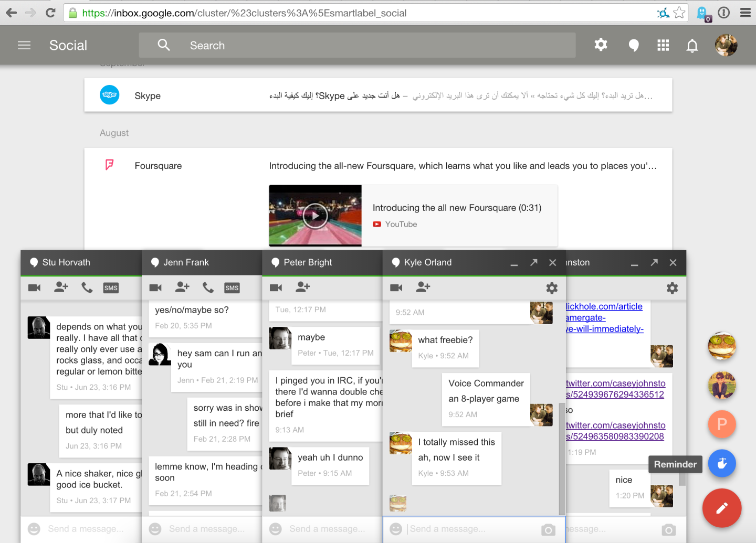The width and height of the screenshot is (756, 543).
Task: Open the notifications bell
Action: point(692,45)
